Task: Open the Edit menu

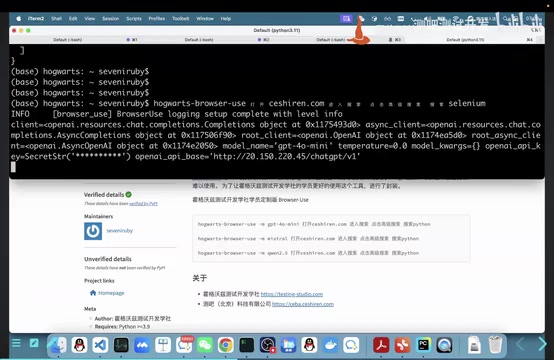Action: tap(73, 18)
